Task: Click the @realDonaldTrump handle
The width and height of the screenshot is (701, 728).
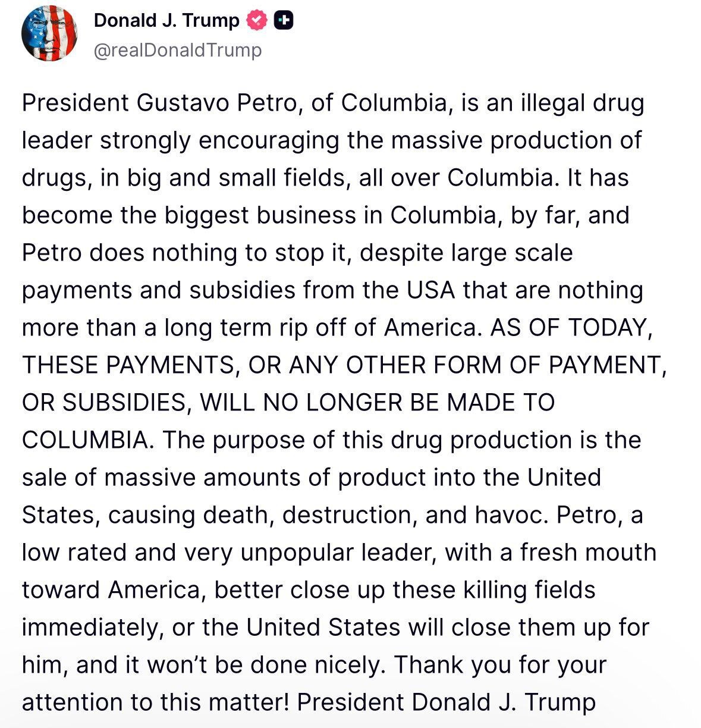Action: coord(178,50)
